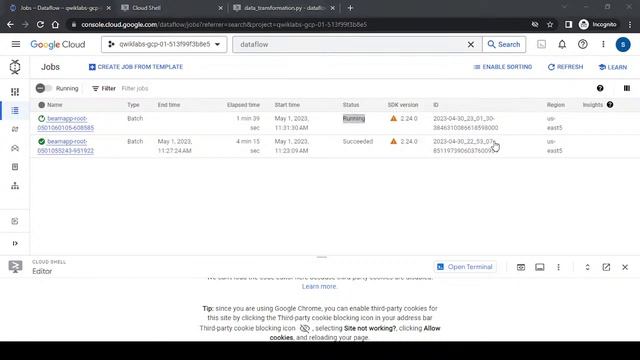640x360 pixels.
Task: Toggle Cloud Shell web preview icon
Action: tap(521, 267)
